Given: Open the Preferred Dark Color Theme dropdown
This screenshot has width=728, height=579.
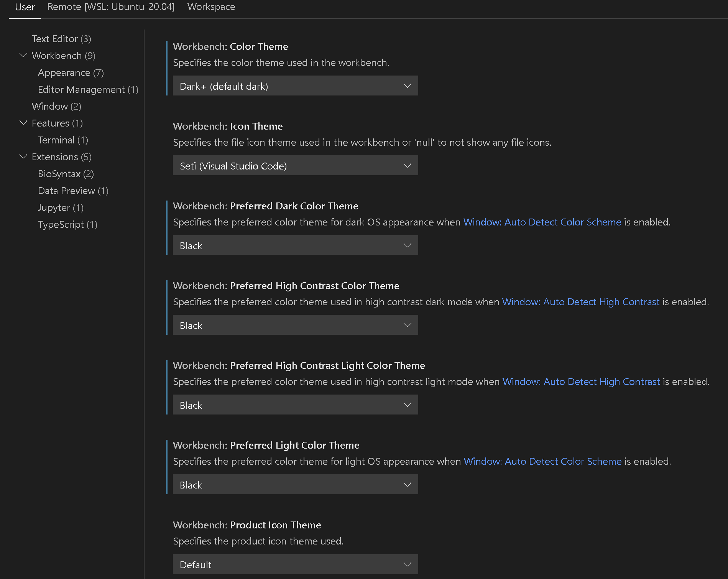Looking at the screenshot, I should [295, 245].
